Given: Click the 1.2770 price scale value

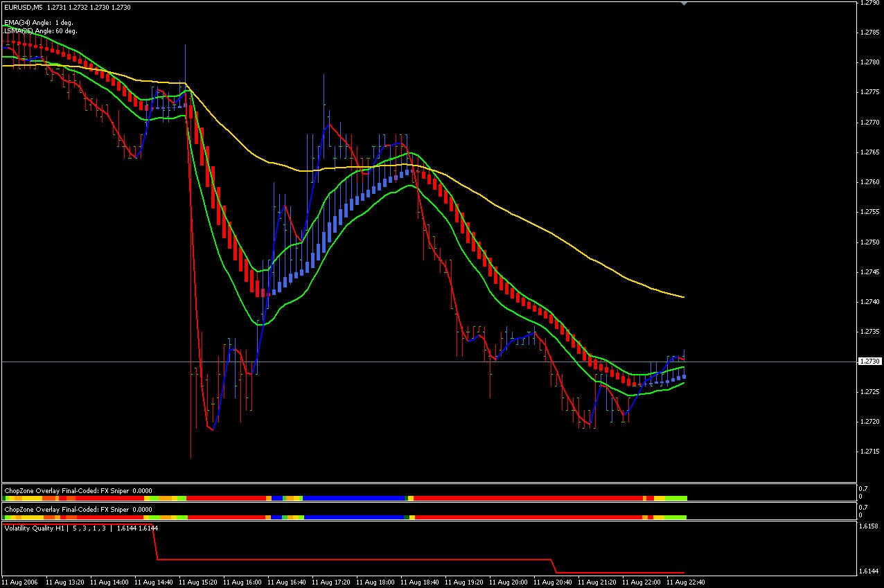Looking at the screenshot, I should (x=870, y=122).
